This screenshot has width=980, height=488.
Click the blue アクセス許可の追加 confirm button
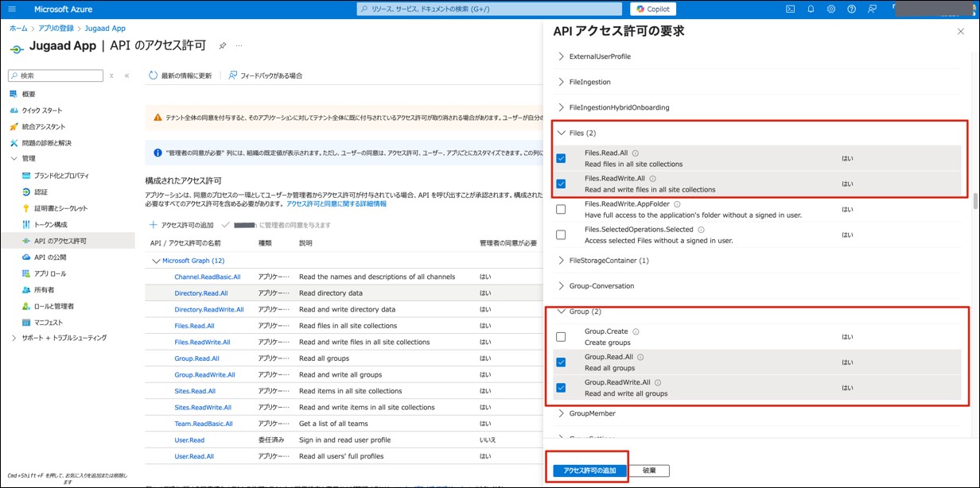click(589, 471)
